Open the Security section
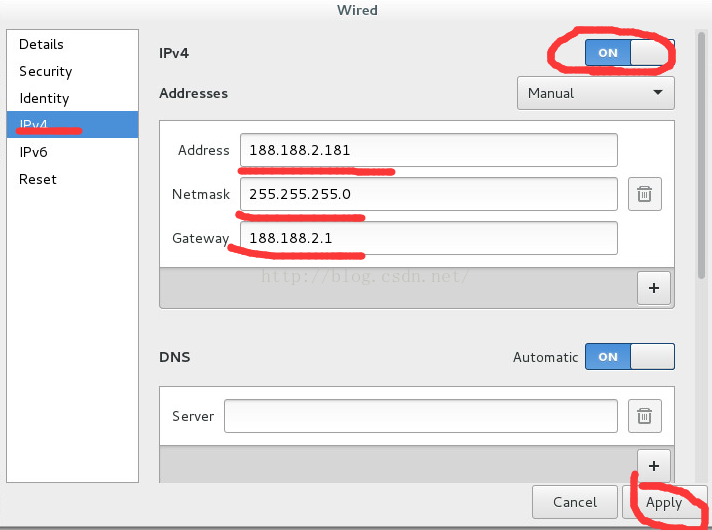 [x=73, y=71]
